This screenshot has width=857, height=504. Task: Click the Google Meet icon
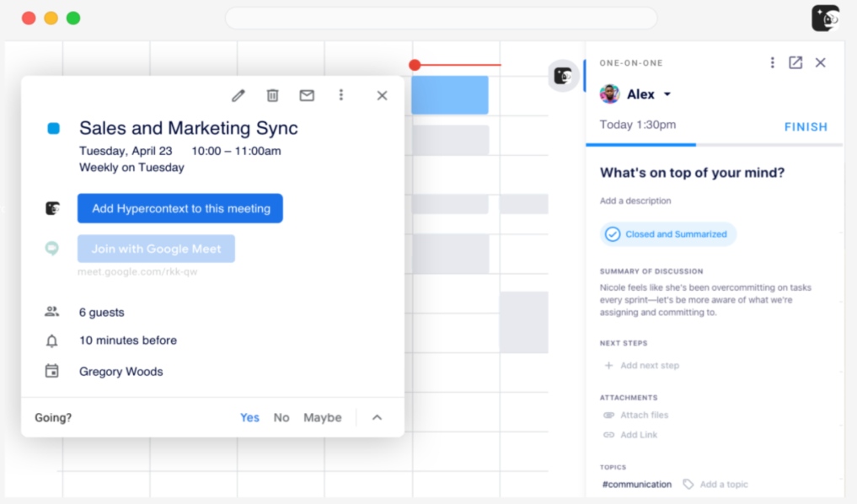tap(52, 249)
